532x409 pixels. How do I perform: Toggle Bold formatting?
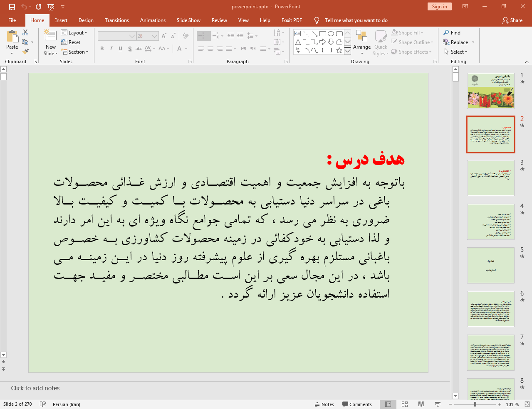(x=102, y=49)
